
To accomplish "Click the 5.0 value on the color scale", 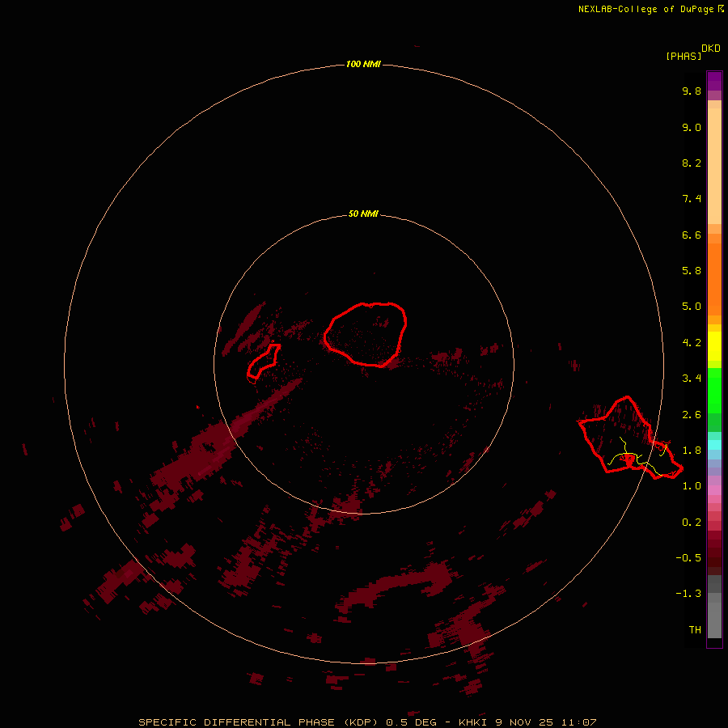I will point(692,307).
